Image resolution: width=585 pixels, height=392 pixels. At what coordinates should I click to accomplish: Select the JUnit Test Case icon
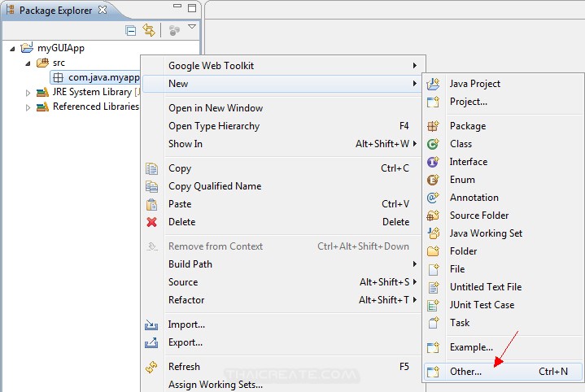434,305
